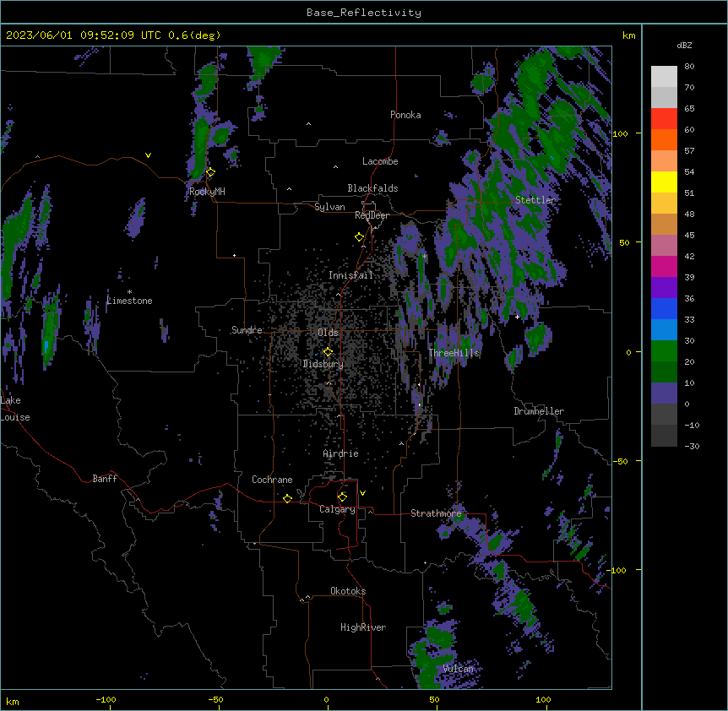Select the yellow diamond marker below Cochrane
The image size is (728, 711).
(x=287, y=498)
